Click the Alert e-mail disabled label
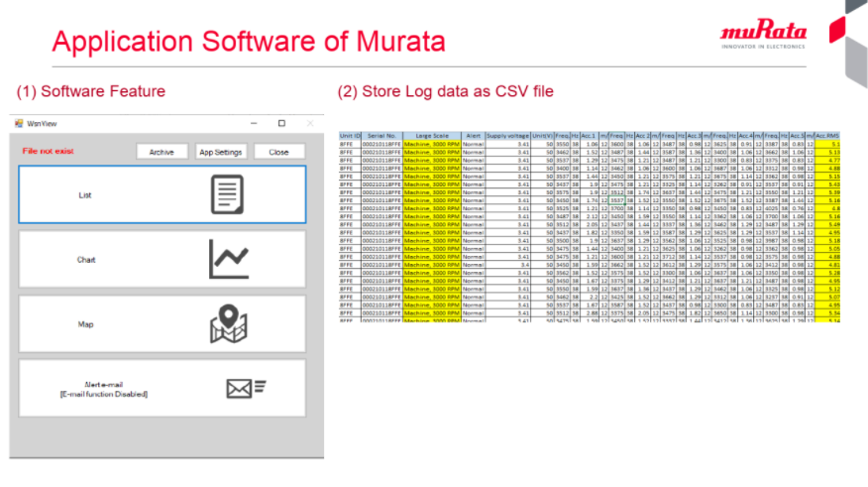The image size is (868, 487). [103, 390]
